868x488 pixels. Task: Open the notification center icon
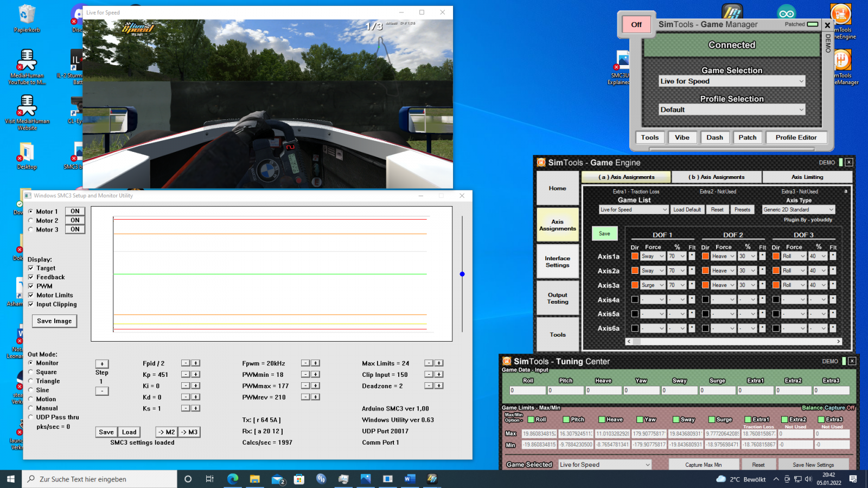853,479
